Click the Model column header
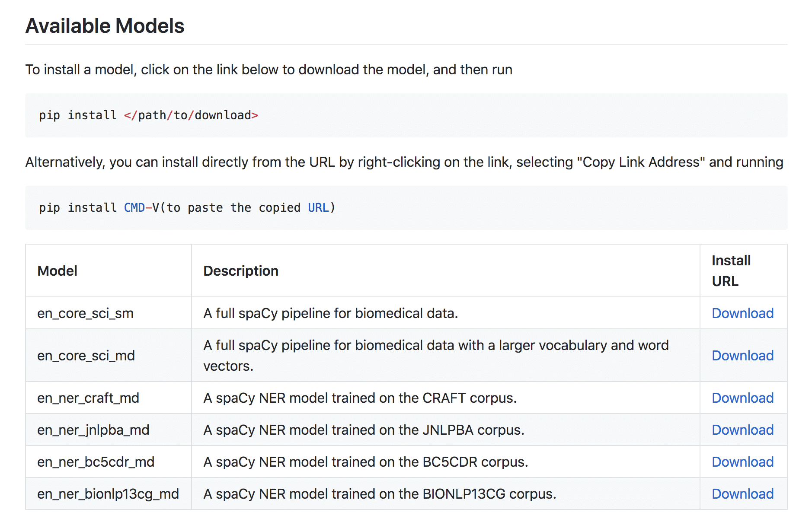812x522 pixels. 58,271
